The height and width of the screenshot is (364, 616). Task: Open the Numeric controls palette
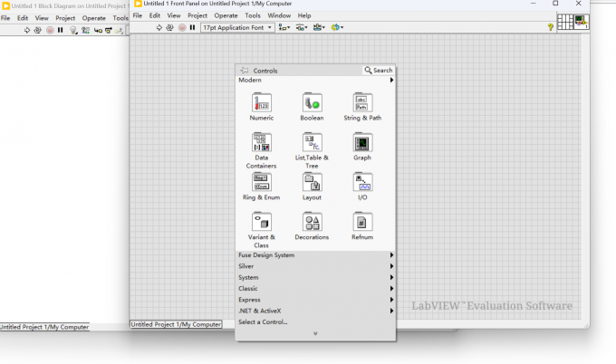coord(262,107)
